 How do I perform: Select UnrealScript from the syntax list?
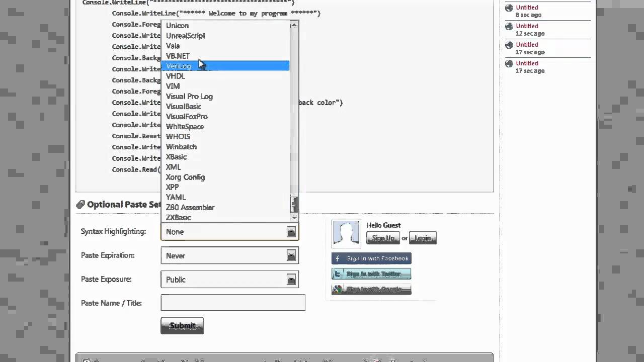pyautogui.click(x=186, y=36)
